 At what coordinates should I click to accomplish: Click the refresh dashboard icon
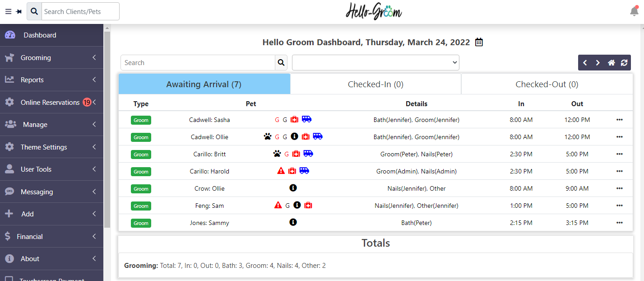coord(624,63)
